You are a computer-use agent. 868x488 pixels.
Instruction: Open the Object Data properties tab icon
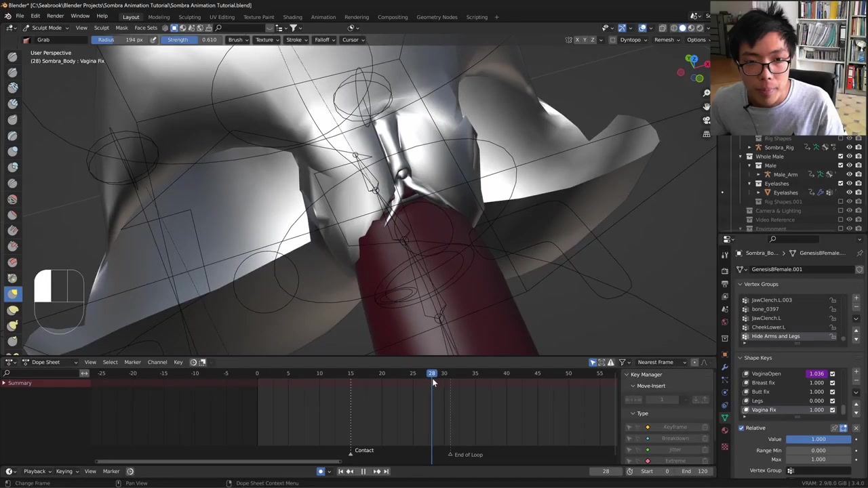pos(725,418)
